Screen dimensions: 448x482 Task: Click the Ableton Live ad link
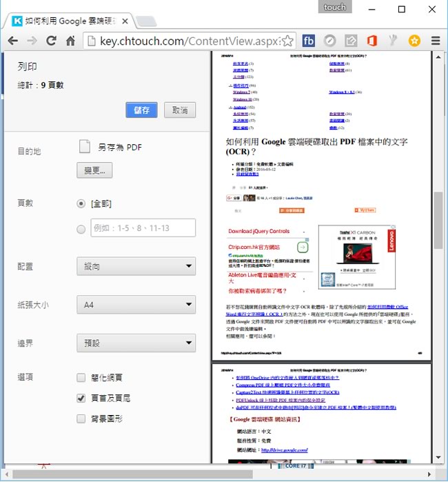click(262, 278)
